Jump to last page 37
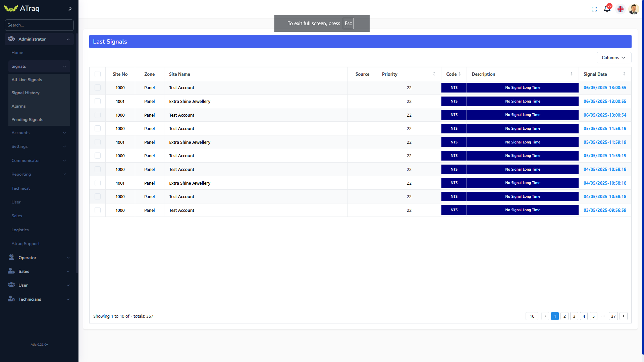 click(x=613, y=316)
